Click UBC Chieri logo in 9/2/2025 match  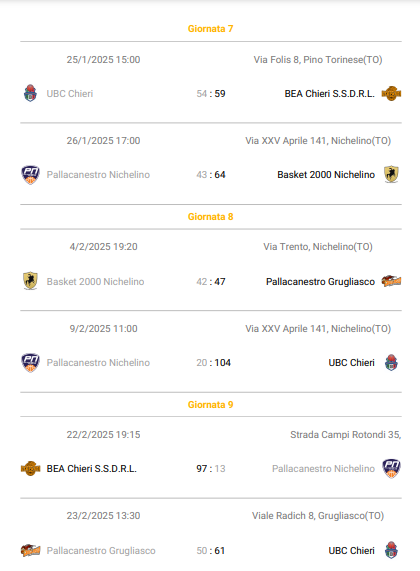[x=391, y=362]
